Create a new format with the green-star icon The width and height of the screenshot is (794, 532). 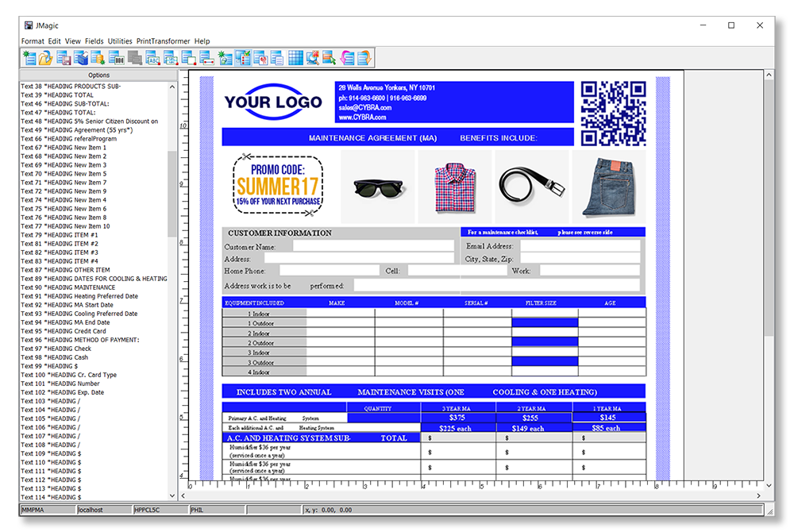point(29,59)
